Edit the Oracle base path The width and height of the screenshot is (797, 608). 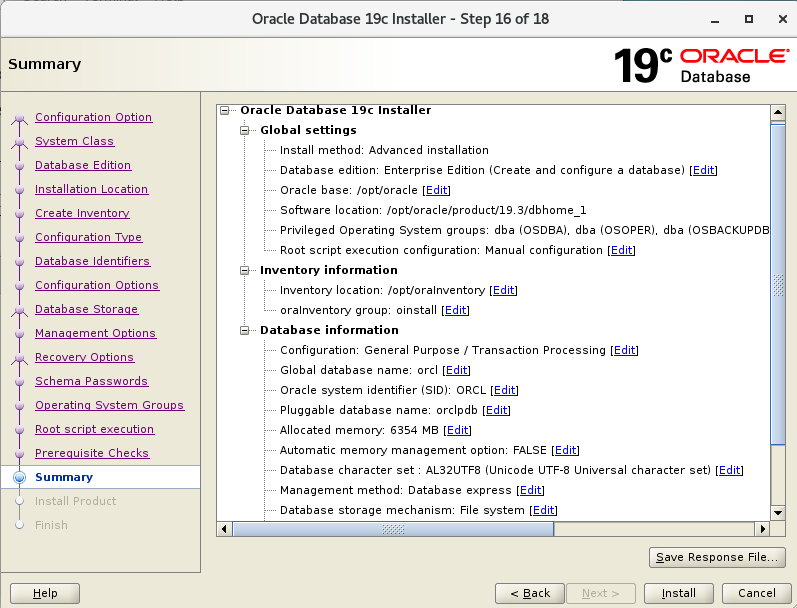(437, 190)
